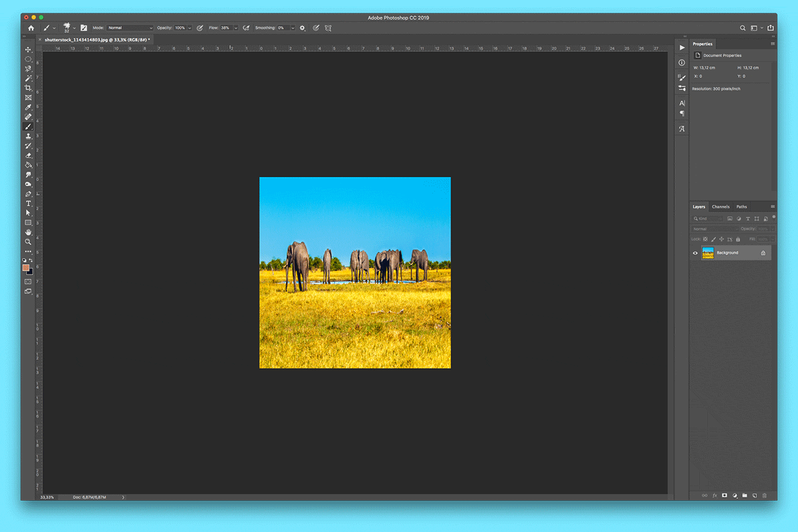Select the Rectangle shape tool
Image resolution: width=798 pixels, height=532 pixels.
28,223
